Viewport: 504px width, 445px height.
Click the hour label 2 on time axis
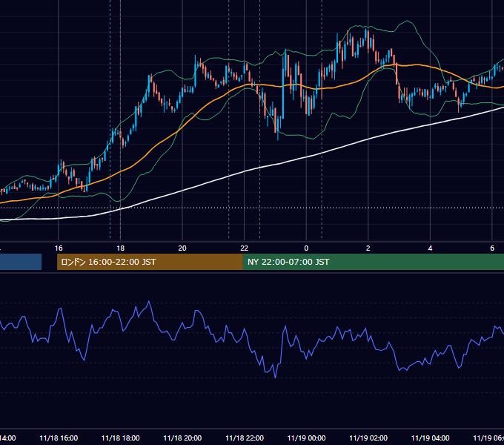pyautogui.click(x=368, y=248)
